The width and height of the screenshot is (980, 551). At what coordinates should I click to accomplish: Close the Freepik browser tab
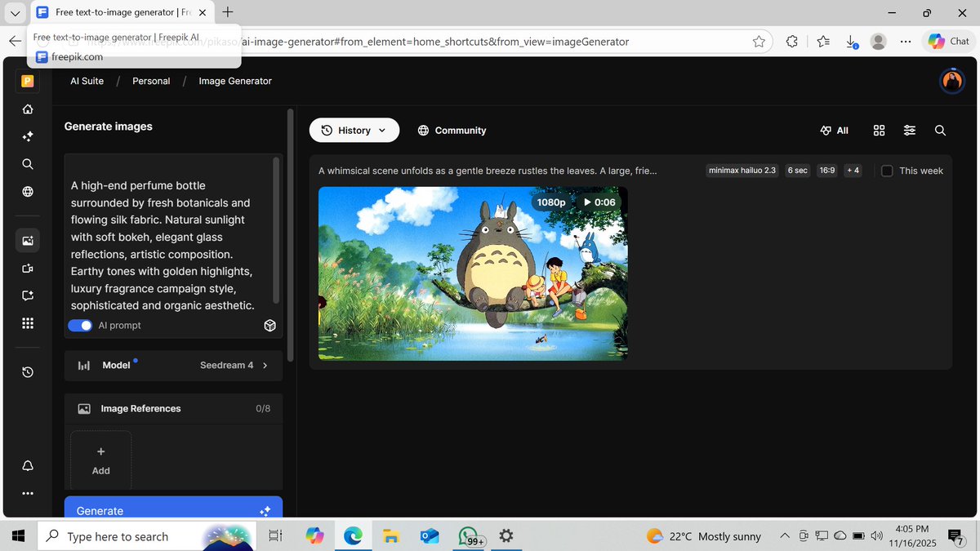[203, 13]
